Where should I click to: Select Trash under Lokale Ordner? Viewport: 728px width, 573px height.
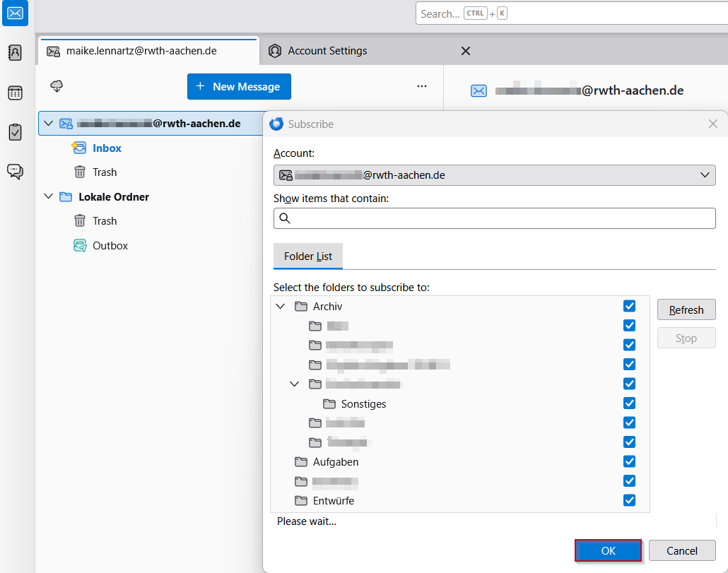(105, 221)
